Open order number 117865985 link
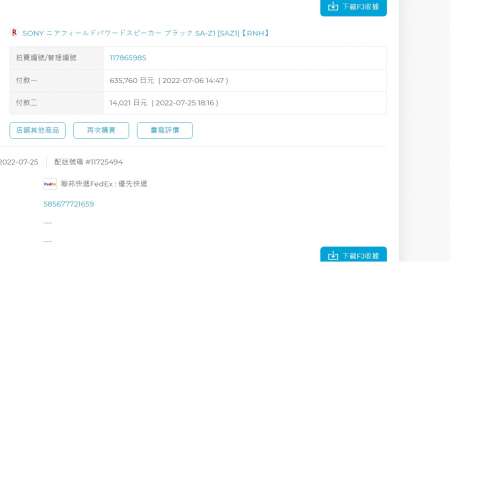The height and width of the screenshot is (500, 500). [x=128, y=58]
